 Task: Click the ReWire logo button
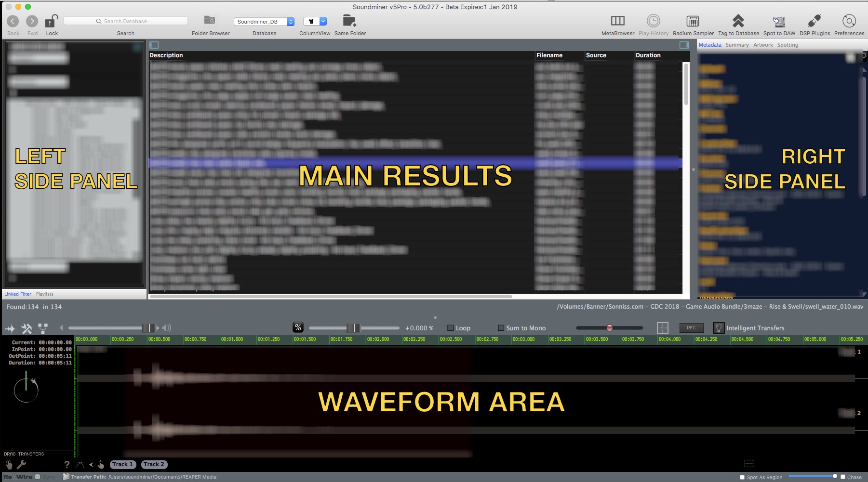coord(18,477)
